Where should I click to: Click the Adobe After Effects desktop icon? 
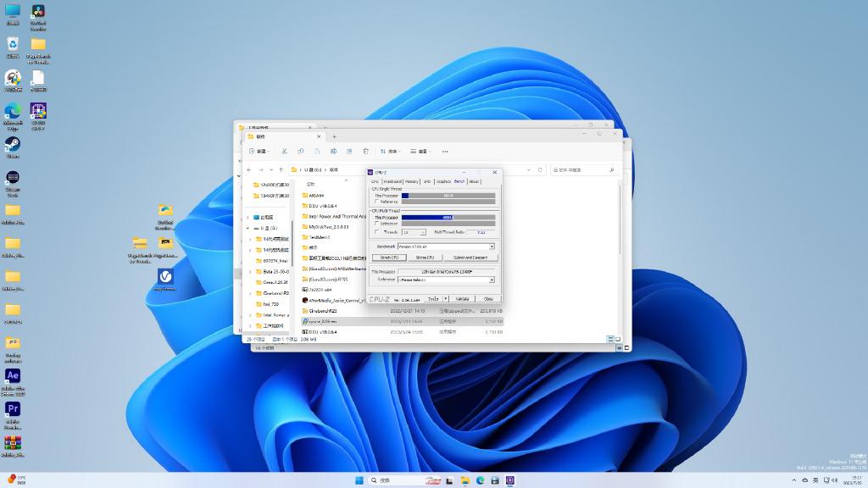pyautogui.click(x=13, y=375)
